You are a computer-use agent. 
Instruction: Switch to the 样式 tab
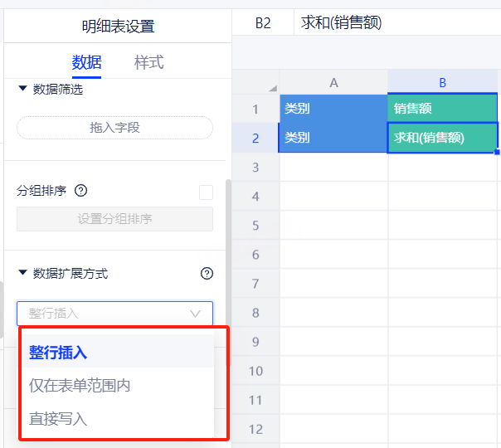(x=148, y=62)
